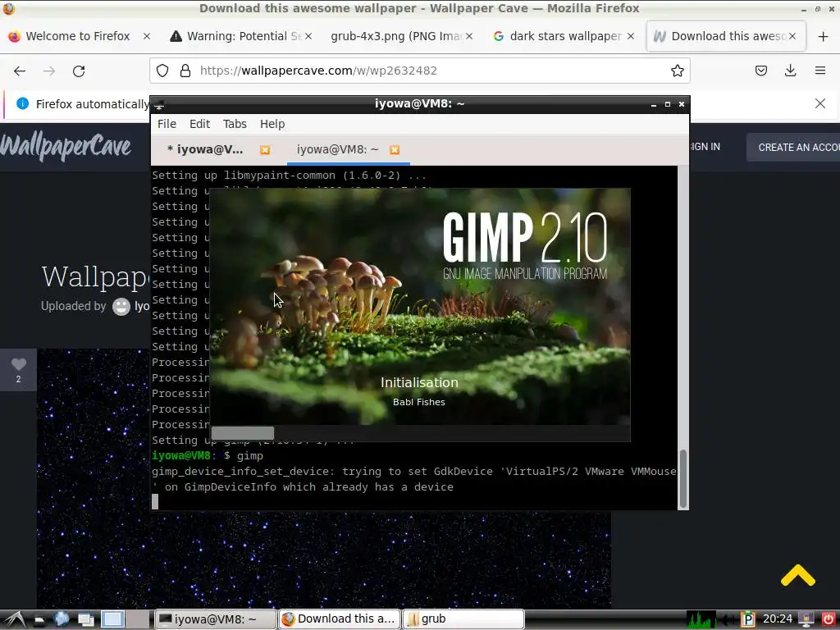The image size is (840, 630).
Task: Open terminal Tabs menu
Action: click(235, 124)
